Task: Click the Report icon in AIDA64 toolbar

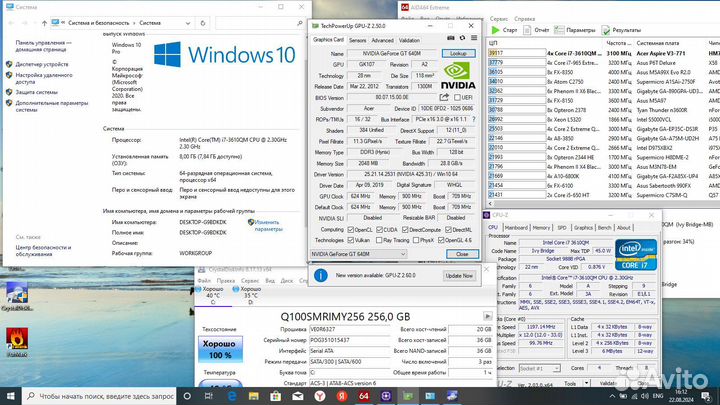Action: 527,30
